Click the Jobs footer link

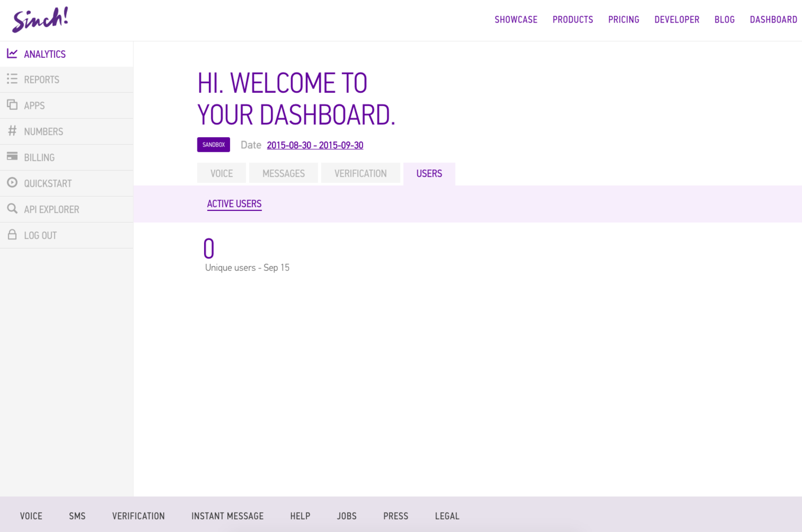point(347,516)
